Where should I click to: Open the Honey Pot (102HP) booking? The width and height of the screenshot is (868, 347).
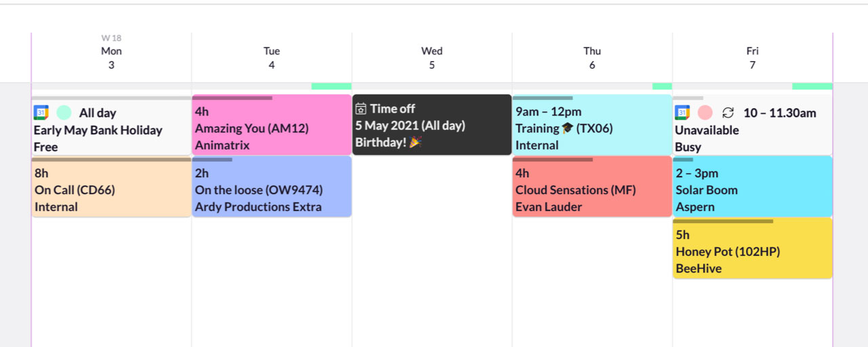(753, 248)
